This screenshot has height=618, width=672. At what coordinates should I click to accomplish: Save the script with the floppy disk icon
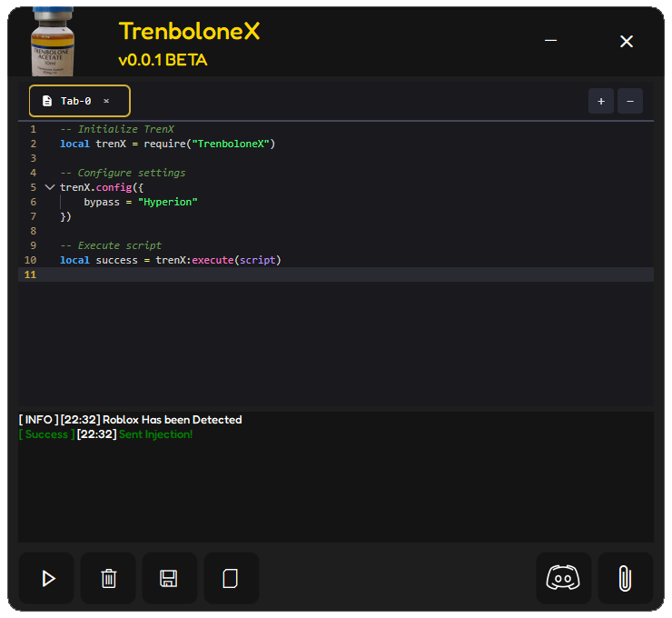[169, 578]
